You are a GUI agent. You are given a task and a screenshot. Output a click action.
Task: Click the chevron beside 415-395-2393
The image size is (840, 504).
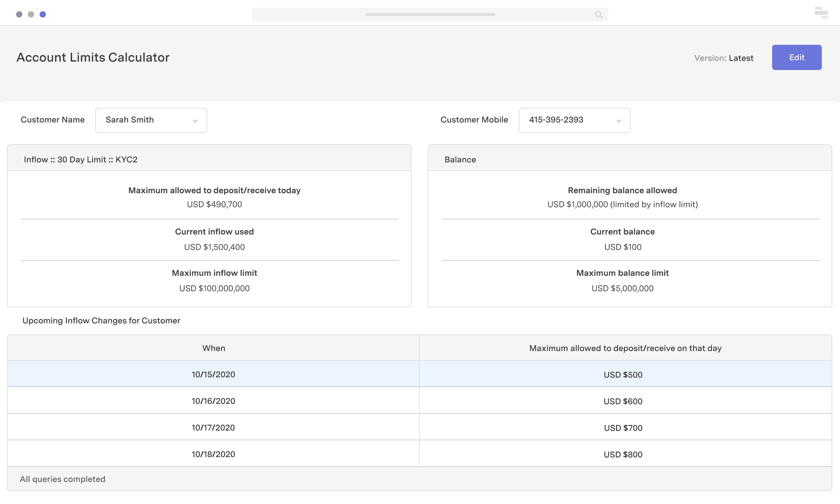click(x=618, y=121)
